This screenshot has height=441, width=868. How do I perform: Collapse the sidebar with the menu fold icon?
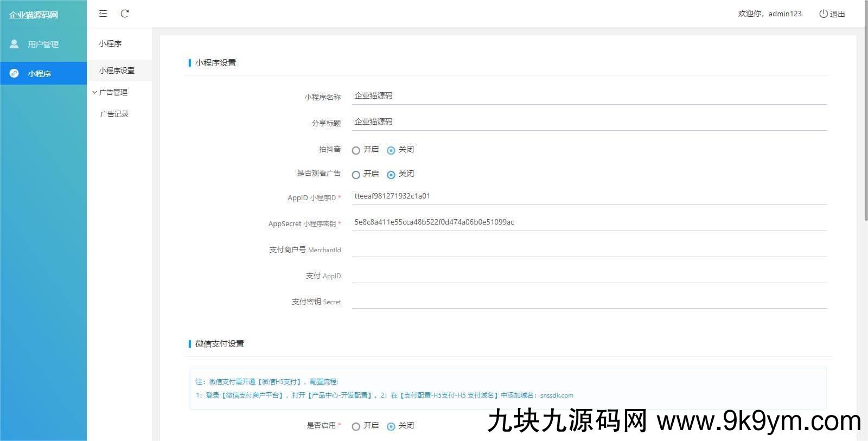coord(103,14)
